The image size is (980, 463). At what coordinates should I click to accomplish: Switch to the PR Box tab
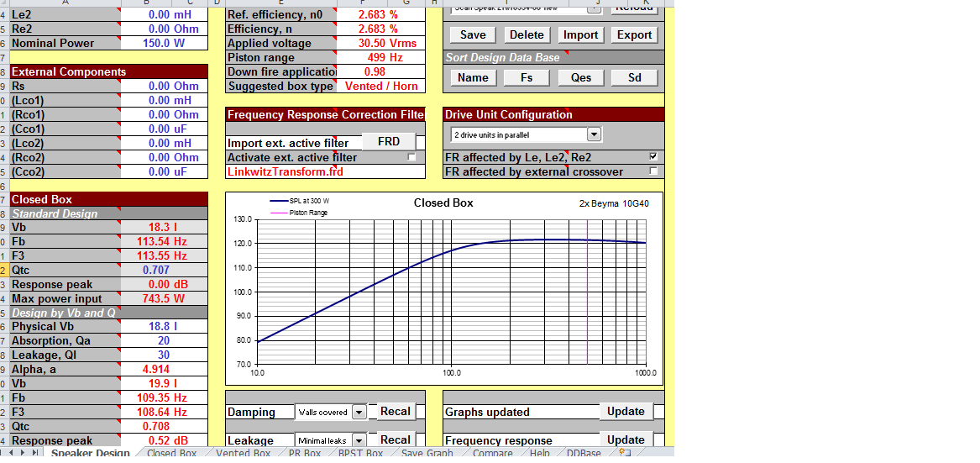[304, 453]
